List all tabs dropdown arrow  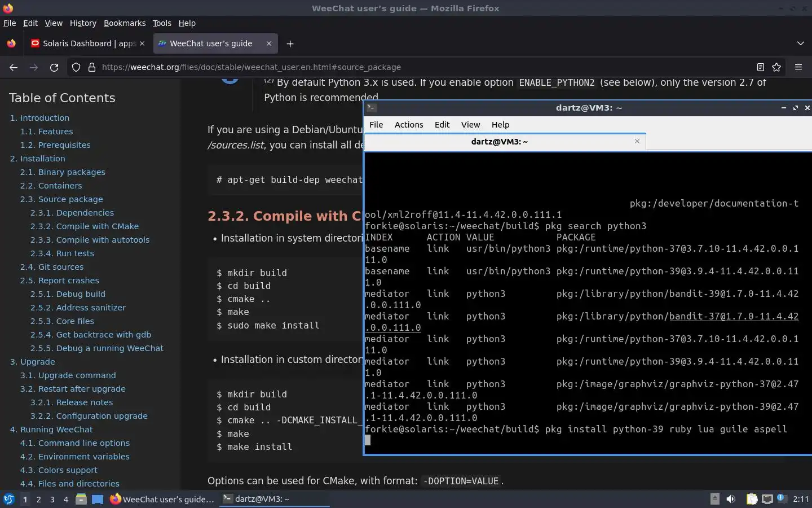coord(801,43)
